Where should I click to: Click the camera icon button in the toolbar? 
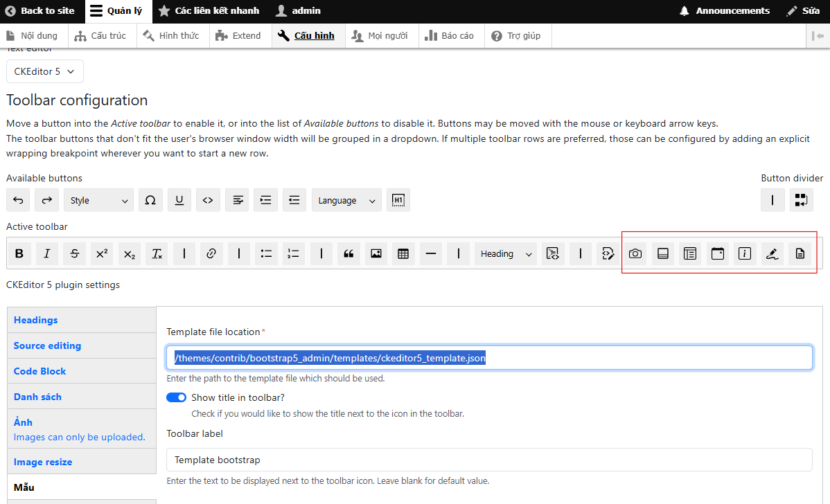coord(635,254)
